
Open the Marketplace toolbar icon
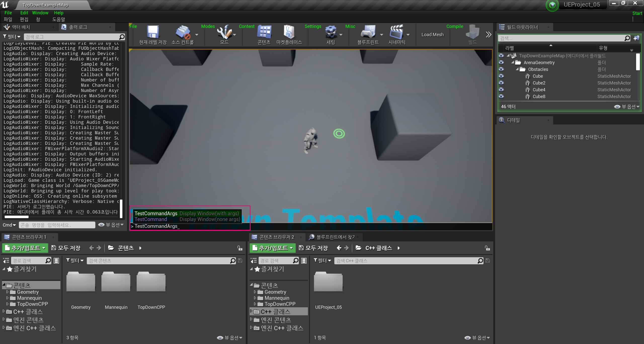click(289, 32)
